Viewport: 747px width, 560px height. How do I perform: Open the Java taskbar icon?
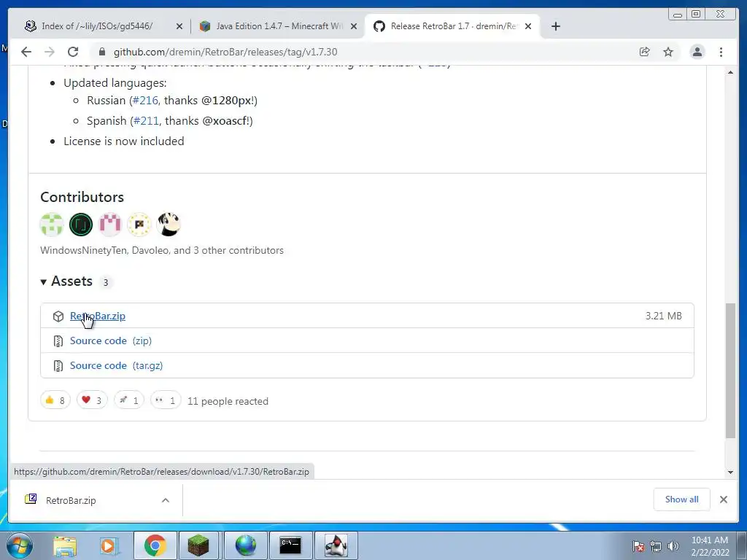[336, 545]
